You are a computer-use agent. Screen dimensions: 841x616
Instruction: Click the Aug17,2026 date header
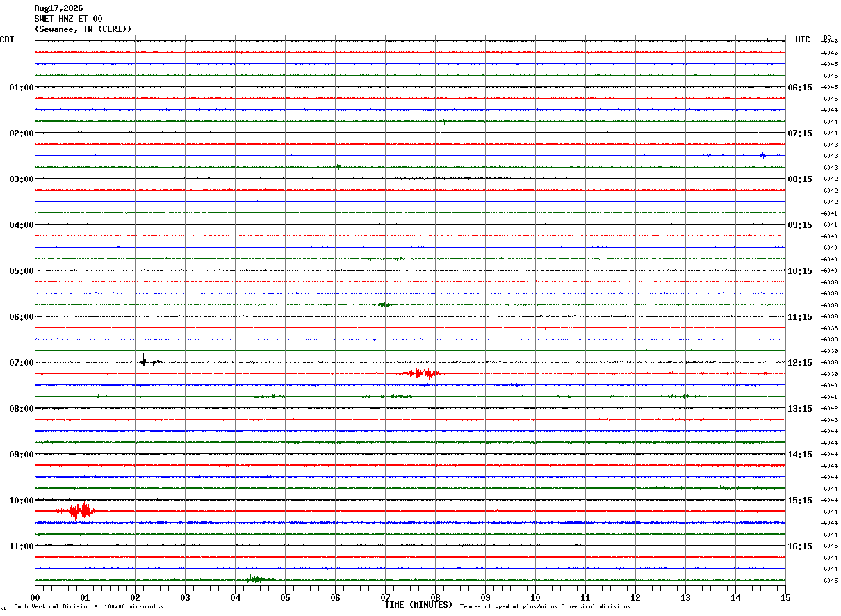58,8
